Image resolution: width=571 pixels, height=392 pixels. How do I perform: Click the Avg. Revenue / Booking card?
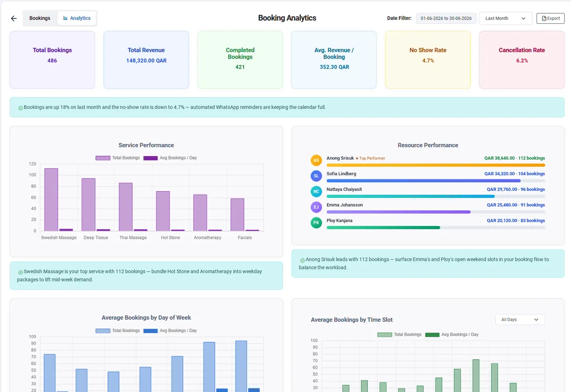pos(334,60)
